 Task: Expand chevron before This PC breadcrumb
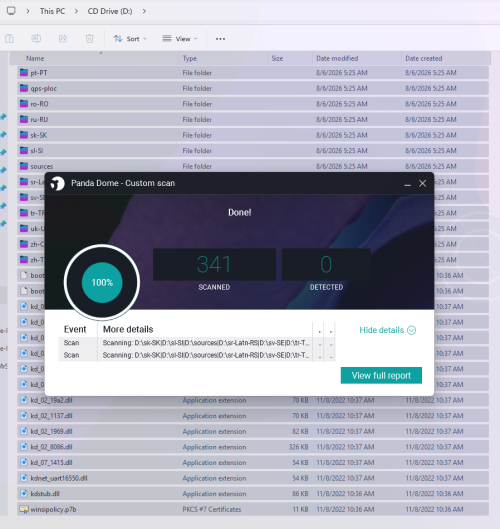pos(28,11)
